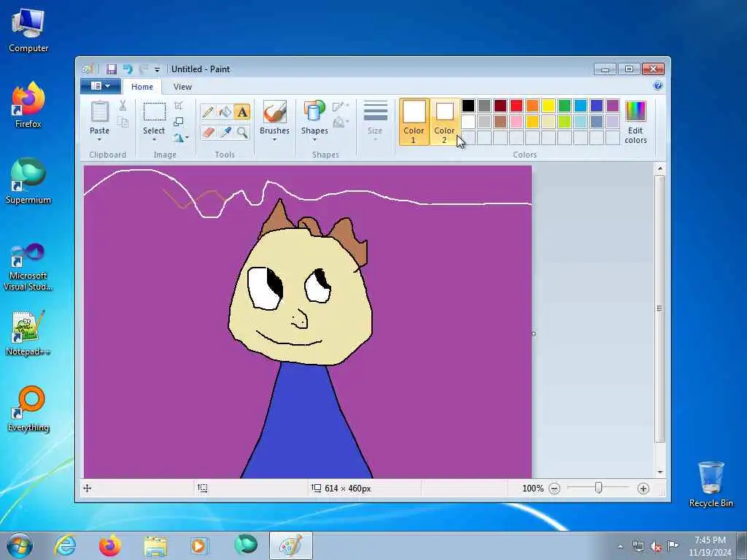Pick the pink rose color swatch

[516, 122]
